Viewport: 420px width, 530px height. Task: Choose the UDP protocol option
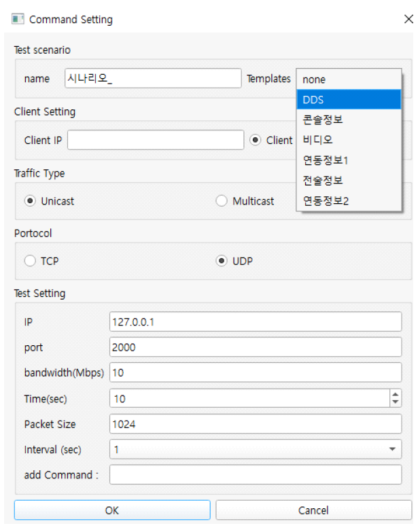222,261
